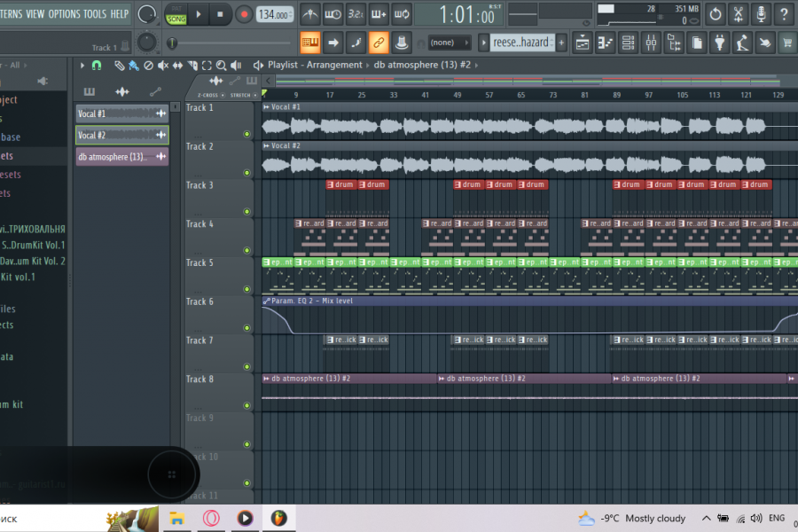This screenshot has width=798, height=532.
Task: Open the Browser view icon
Action: (x=674, y=43)
